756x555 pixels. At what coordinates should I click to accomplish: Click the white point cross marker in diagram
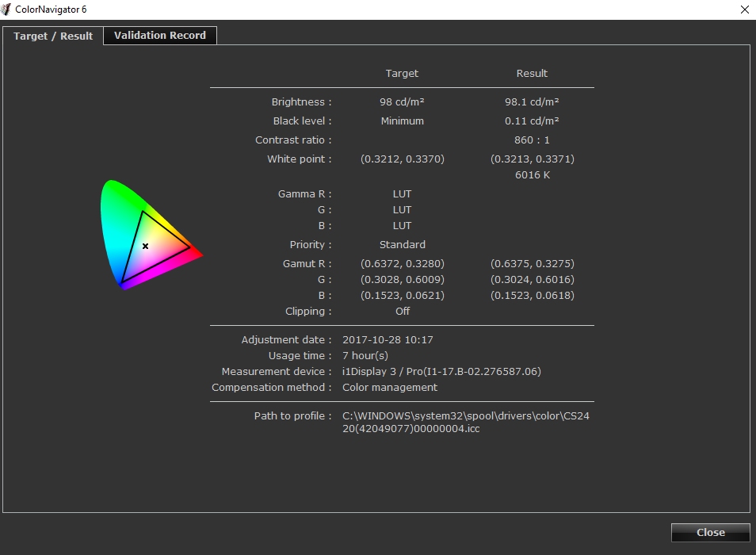(x=145, y=246)
